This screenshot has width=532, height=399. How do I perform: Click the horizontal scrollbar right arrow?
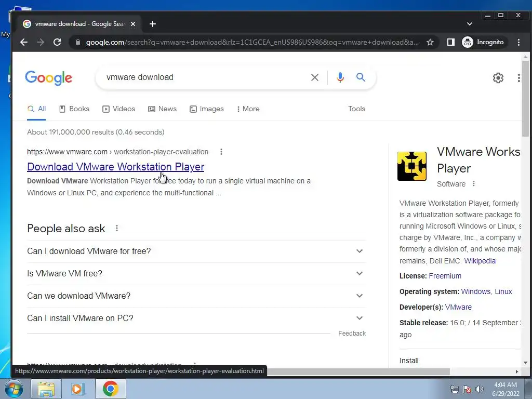(x=516, y=371)
